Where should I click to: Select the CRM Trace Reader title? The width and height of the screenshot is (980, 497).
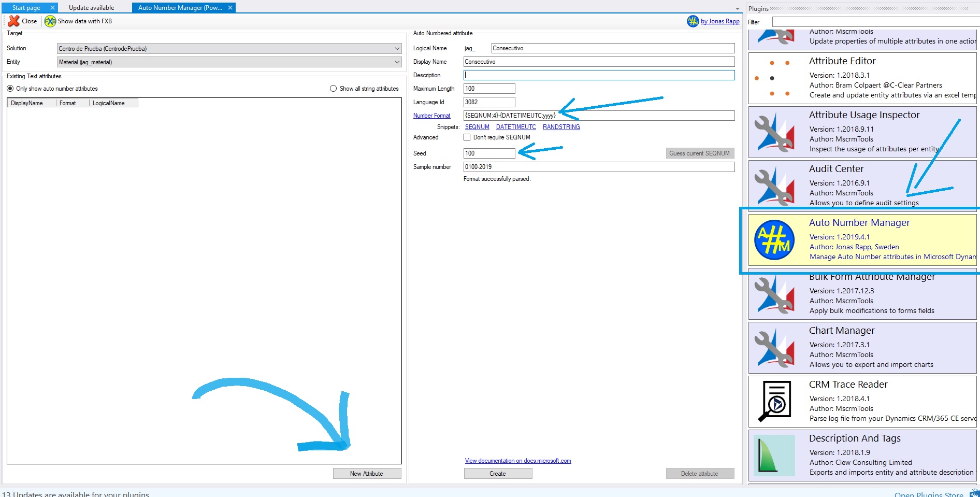click(848, 385)
